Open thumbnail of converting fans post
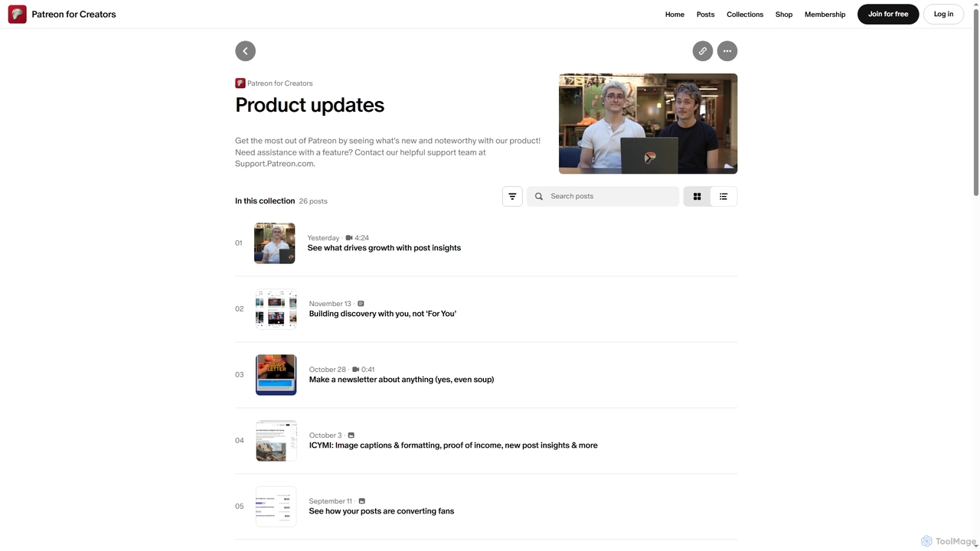980x551 pixels. pyautogui.click(x=276, y=507)
